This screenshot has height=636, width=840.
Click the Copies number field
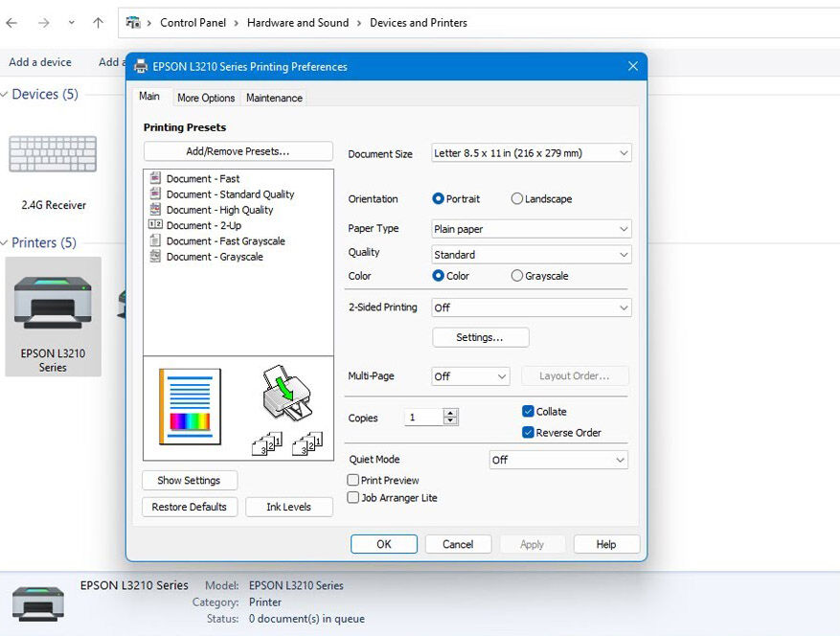(x=423, y=417)
